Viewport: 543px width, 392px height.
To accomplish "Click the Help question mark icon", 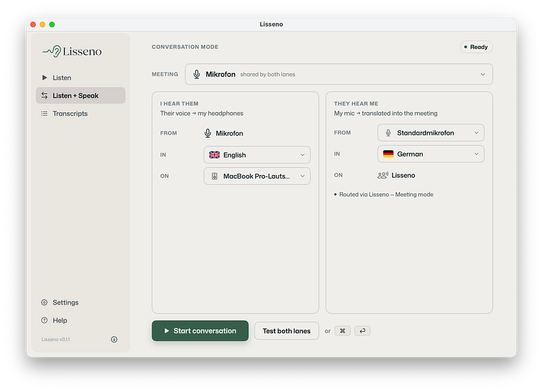I will coord(44,320).
